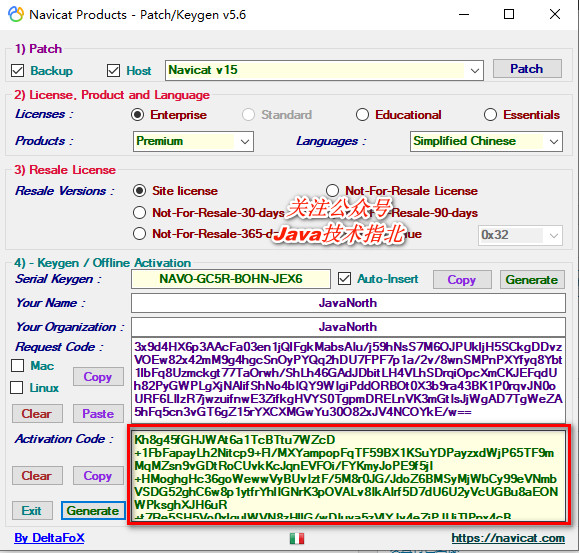Image resolution: width=579 pixels, height=553 pixels.
Task: Select the Not-For-Resale-30-days radio button
Action: click(139, 213)
